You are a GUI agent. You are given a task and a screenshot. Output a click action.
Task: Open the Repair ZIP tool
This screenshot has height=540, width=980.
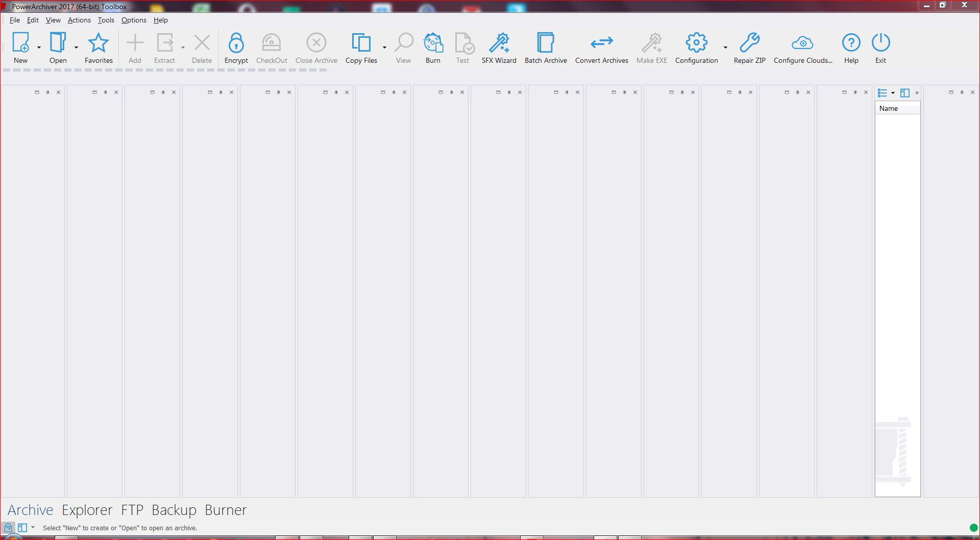(x=749, y=43)
